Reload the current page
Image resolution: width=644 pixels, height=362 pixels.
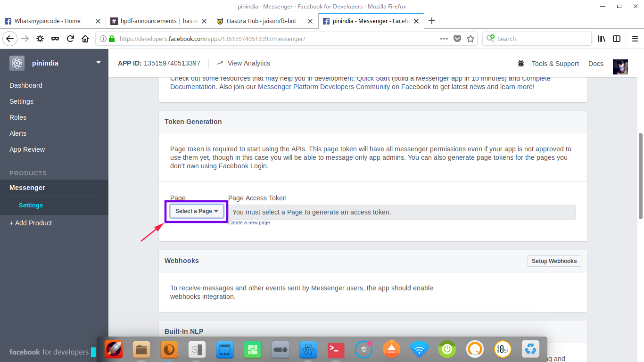click(x=70, y=39)
